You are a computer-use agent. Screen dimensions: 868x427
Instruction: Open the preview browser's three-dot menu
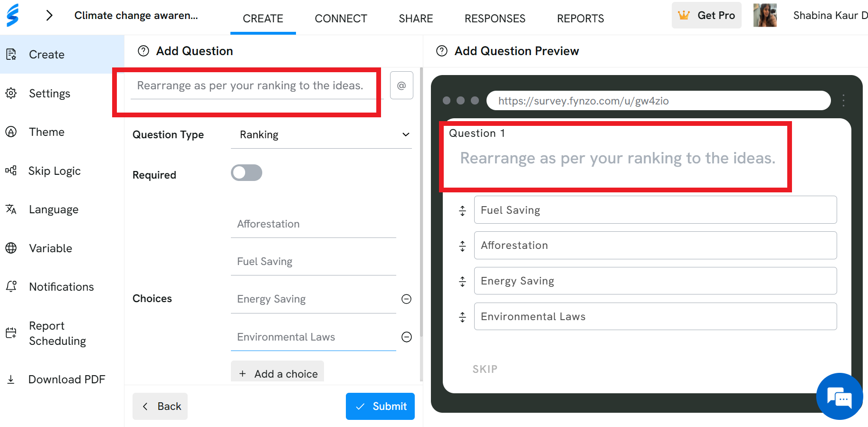click(x=843, y=100)
